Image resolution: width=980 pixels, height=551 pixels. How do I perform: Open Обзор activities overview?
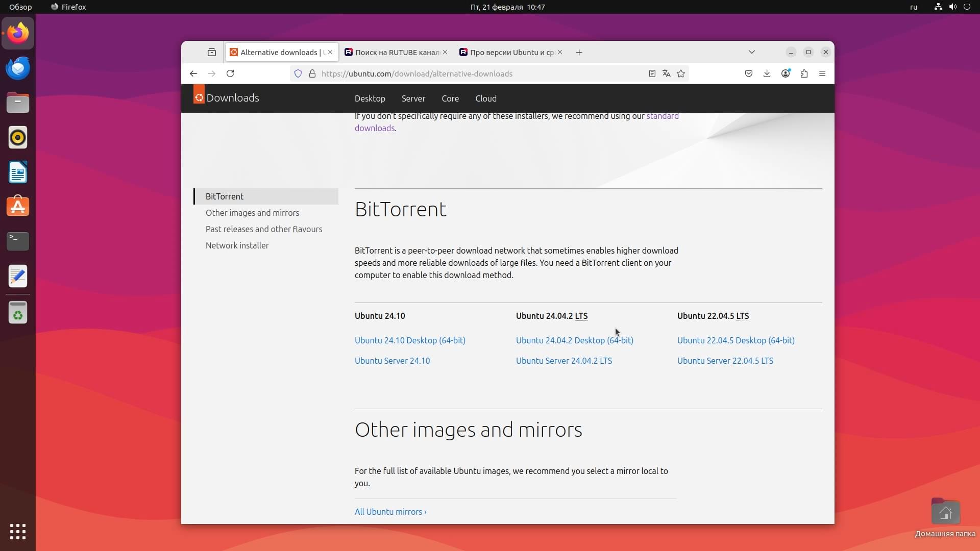tap(20, 7)
